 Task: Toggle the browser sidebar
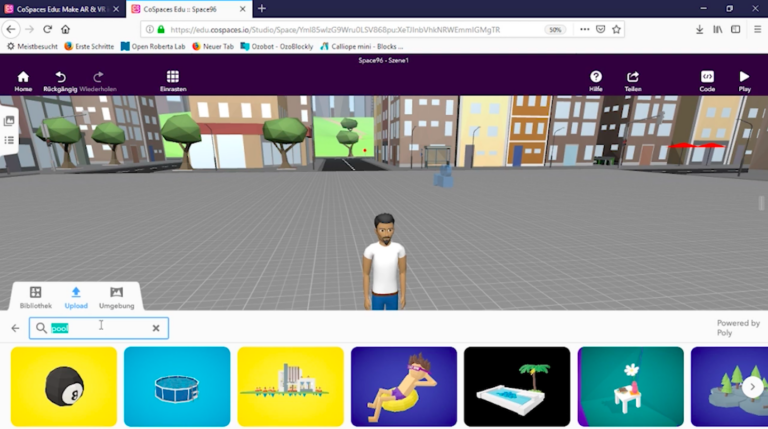736,29
